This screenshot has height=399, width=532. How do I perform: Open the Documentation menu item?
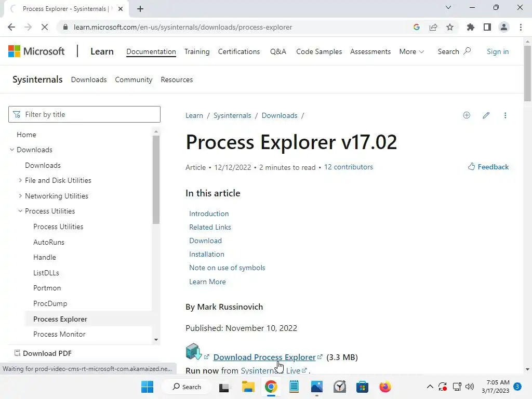click(x=151, y=51)
